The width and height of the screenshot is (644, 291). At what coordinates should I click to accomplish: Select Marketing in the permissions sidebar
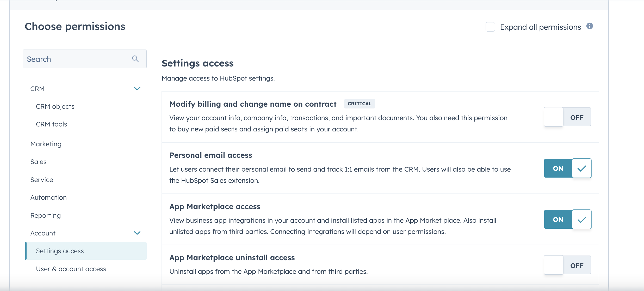(46, 144)
